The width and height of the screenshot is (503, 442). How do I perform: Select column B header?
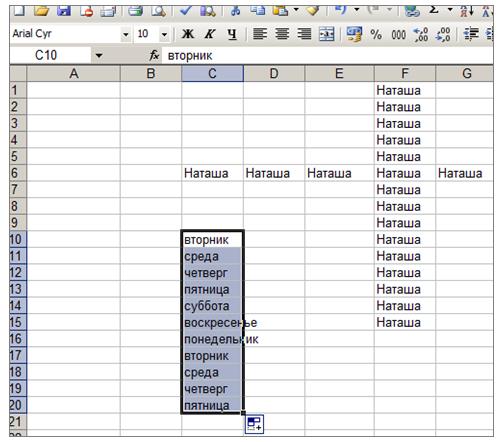point(151,74)
